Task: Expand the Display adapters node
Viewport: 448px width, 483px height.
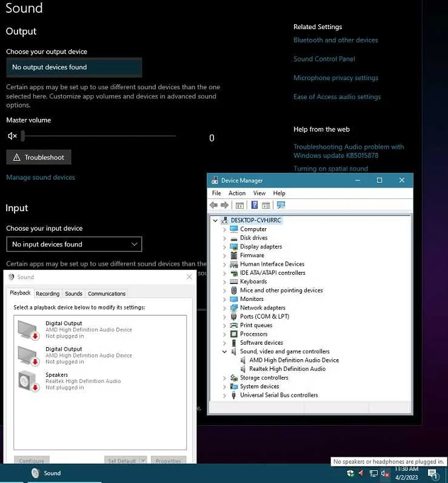Action: (224, 247)
